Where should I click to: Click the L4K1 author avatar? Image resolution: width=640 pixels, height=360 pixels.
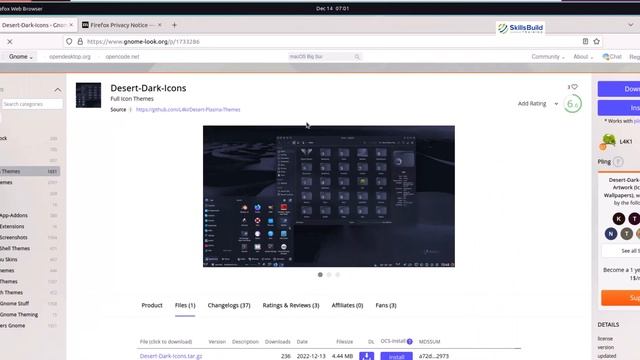tap(608, 141)
